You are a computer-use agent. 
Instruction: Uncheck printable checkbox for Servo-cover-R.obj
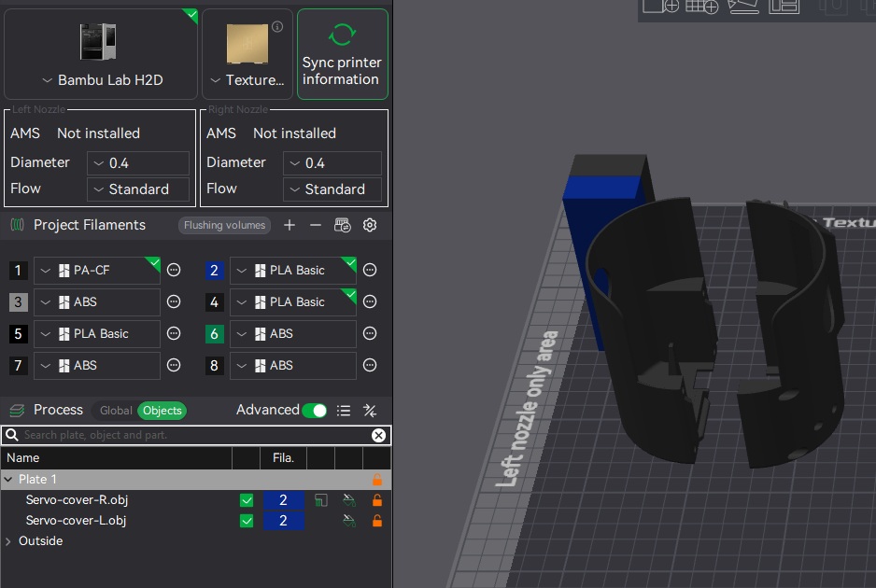tap(247, 500)
